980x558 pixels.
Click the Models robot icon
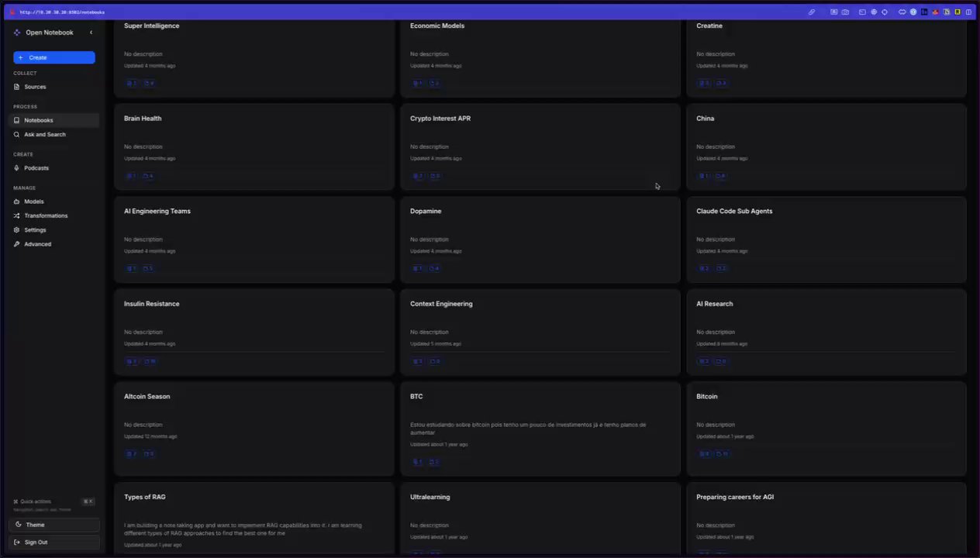point(16,201)
